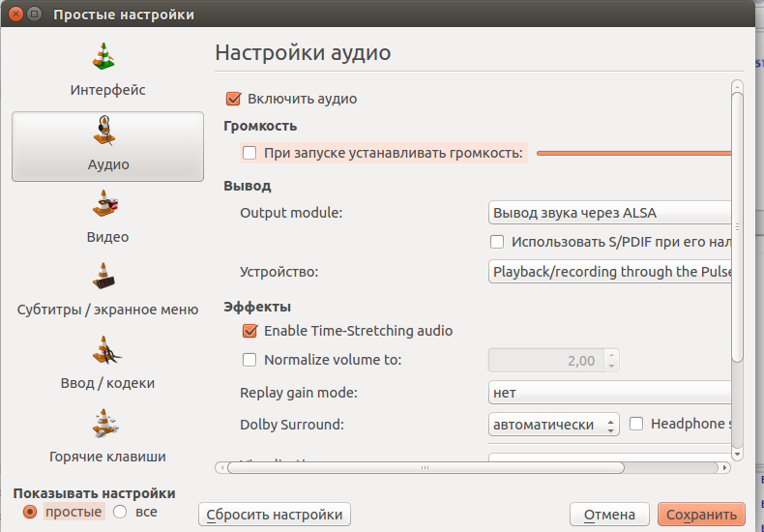The width and height of the screenshot is (764, 532).
Task: Enable При запуске устанавливать громкость checkbox
Action: tap(250, 153)
